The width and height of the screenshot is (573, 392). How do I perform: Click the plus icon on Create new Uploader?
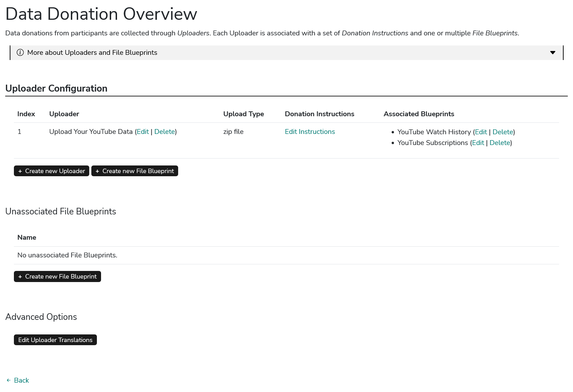click(x=20, y=171)
